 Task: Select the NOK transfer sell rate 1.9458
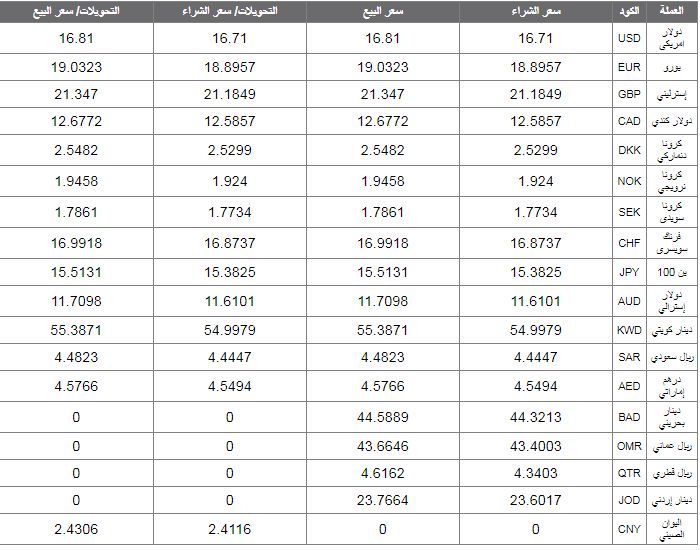76,181
